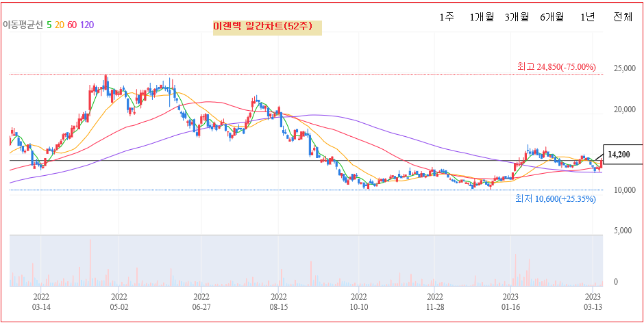
Task: Click the 2022 11-28 date label
Action: coord(435,301)
